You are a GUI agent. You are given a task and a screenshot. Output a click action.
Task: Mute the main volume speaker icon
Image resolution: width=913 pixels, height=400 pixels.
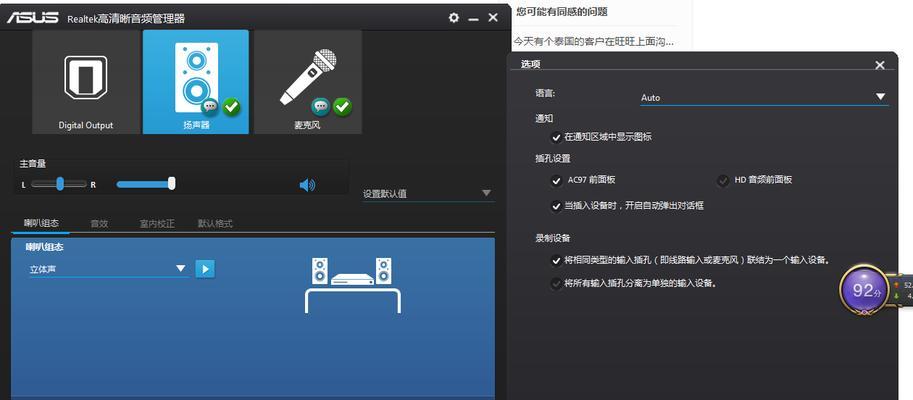[307, 185]
